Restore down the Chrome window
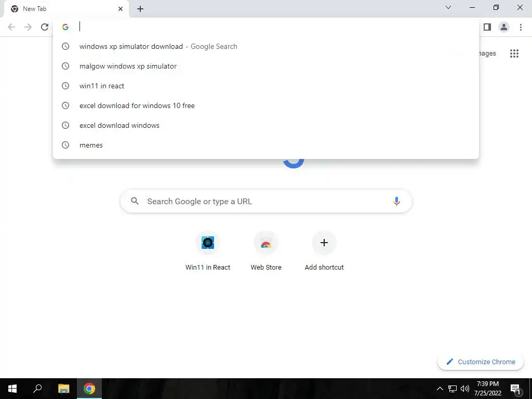532x399 pixels. (x=496, y=7)
